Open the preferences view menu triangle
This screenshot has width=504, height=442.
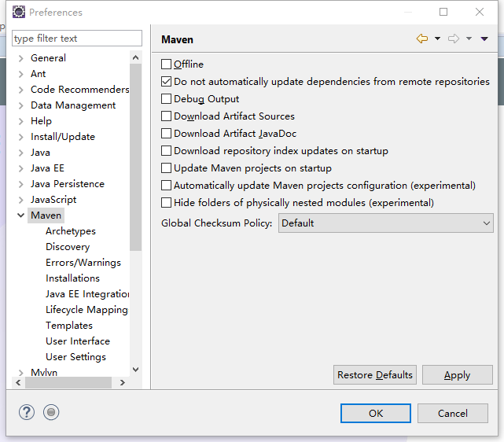pyautogui.click(x=484, y=39)
